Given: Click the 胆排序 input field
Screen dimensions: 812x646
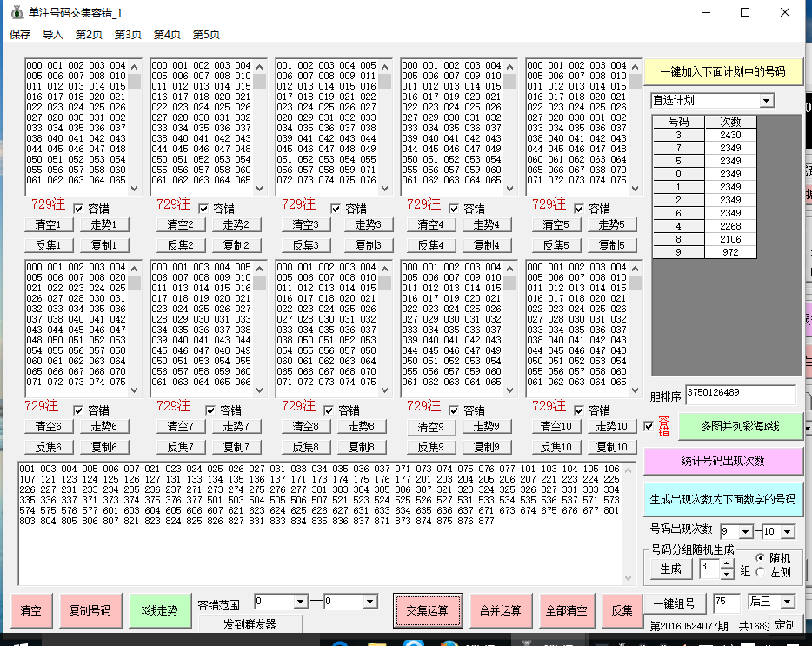Looking at the screenshot, I should 740,395.
